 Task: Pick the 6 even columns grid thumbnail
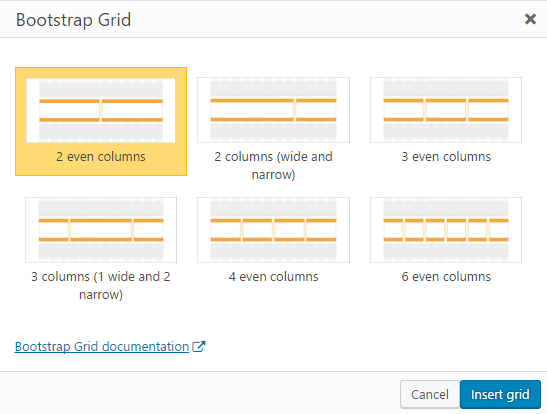click(446, 230)
